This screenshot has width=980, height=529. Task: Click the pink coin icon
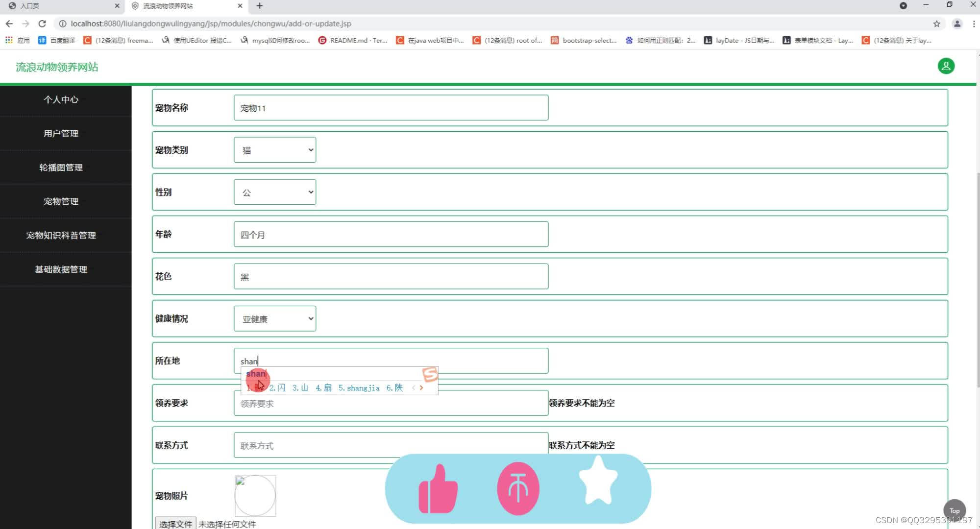point(518,489)
